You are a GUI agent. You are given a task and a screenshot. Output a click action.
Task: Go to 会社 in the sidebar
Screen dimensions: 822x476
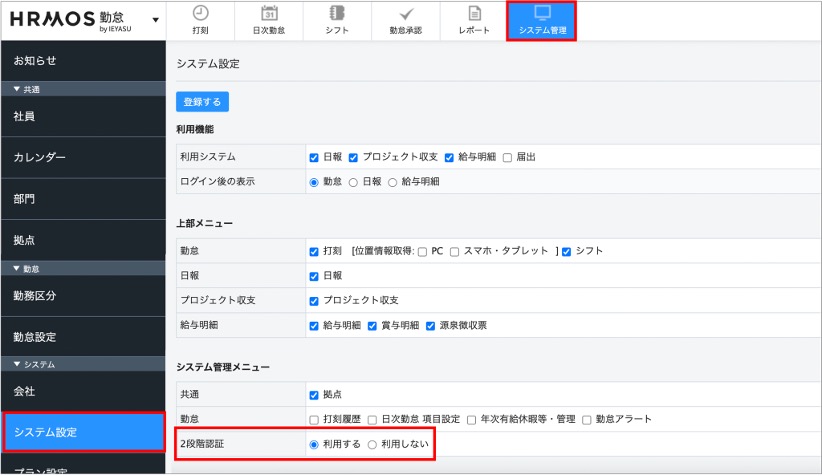click(82, 390)
